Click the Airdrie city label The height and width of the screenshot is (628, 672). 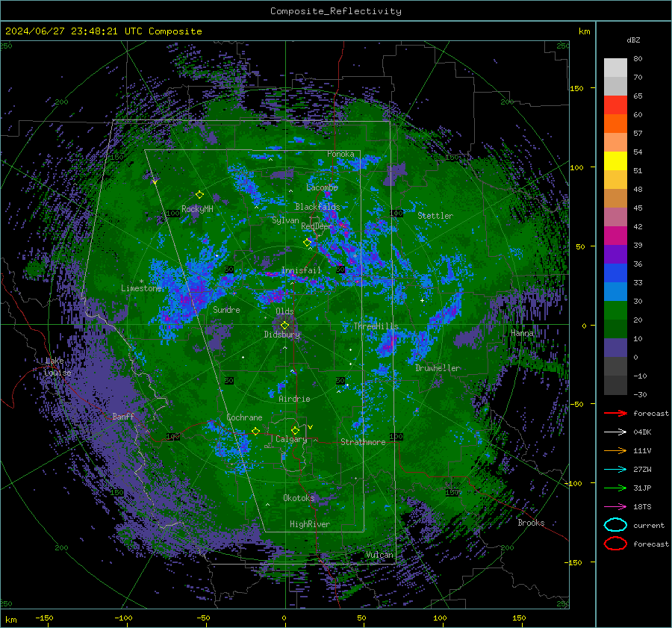pos(294,399)
